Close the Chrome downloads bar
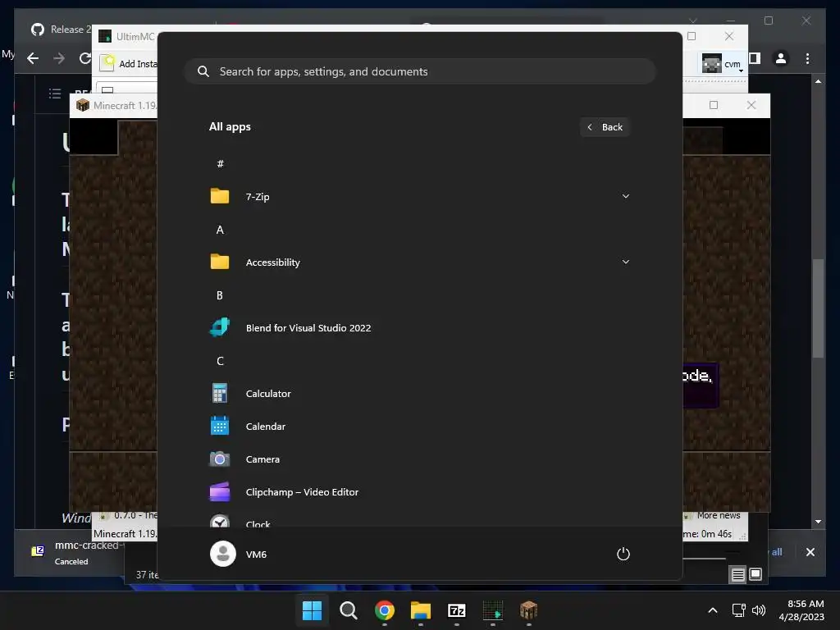This screenshot has width=840, height=630. 810,552
